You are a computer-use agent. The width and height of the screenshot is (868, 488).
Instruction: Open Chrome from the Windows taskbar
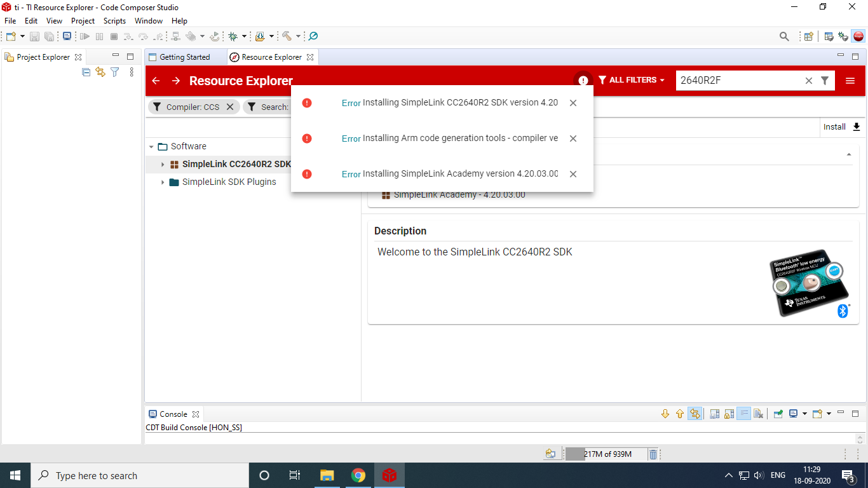pos(358,475)
